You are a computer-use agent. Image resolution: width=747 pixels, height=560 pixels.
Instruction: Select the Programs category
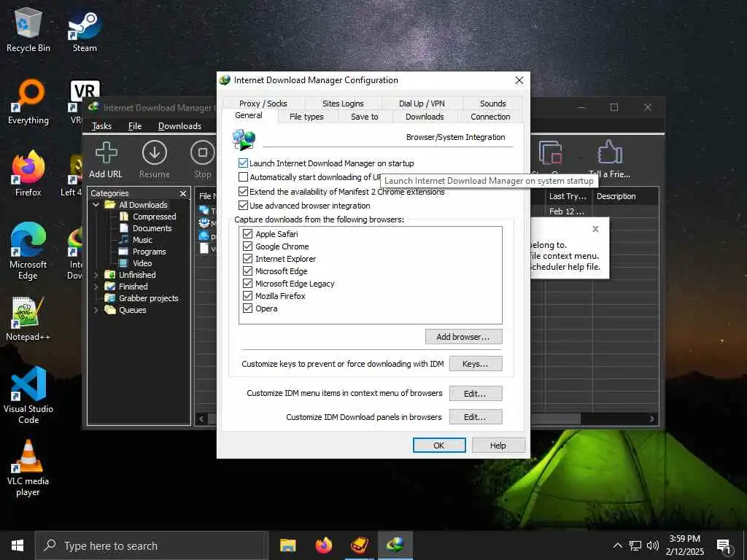tap(142, 252)
